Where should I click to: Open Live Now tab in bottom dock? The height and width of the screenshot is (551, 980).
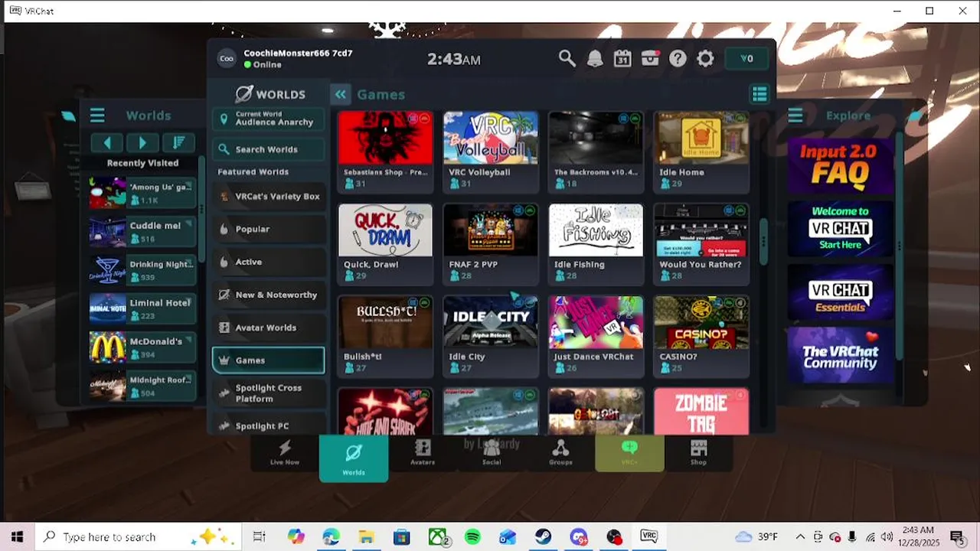point(285,453)
